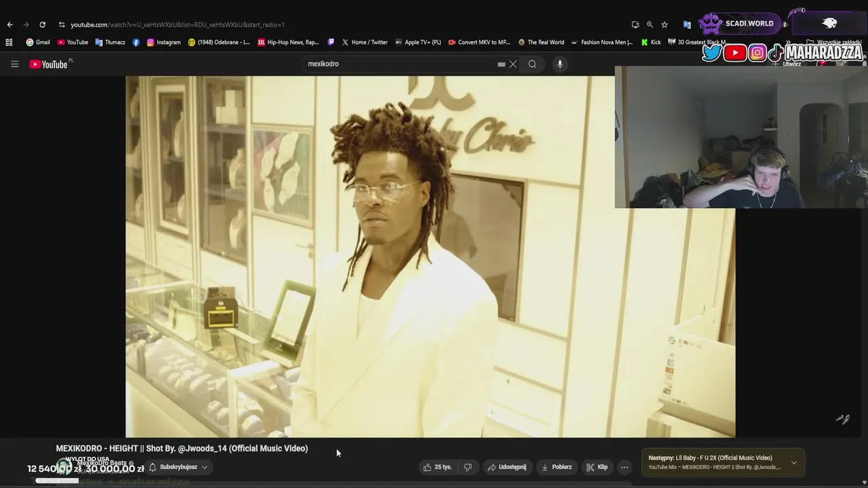Click the Następny: Lil Baby - F U 2X title
The height and width of the screenshot is (488, 868).
(710, 458)
